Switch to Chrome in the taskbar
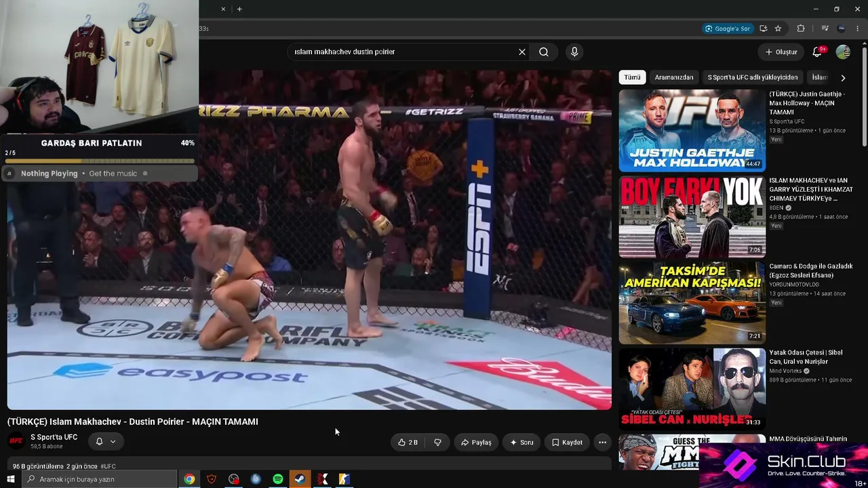This screenshot has width=868, height=488. tap(189, 479)
